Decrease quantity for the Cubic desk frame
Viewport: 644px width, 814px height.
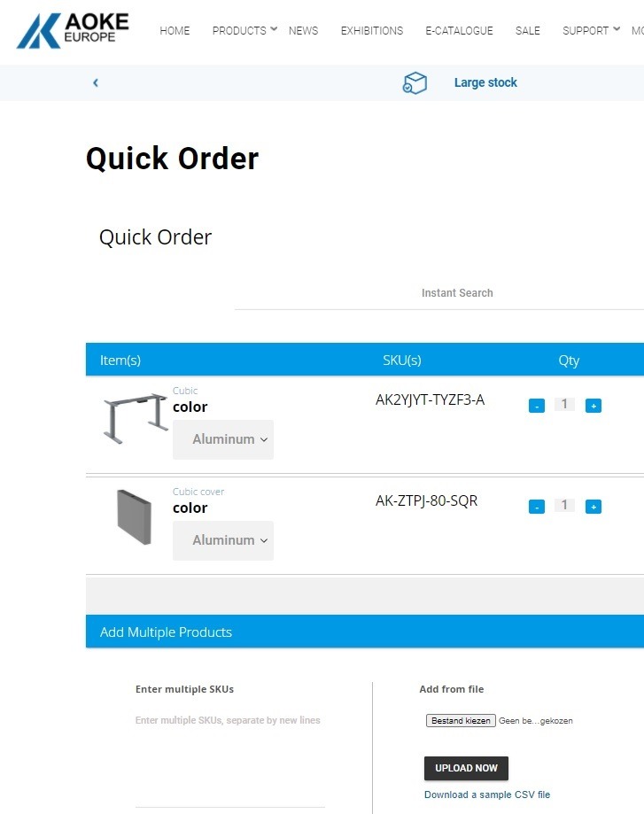point(536,406)
